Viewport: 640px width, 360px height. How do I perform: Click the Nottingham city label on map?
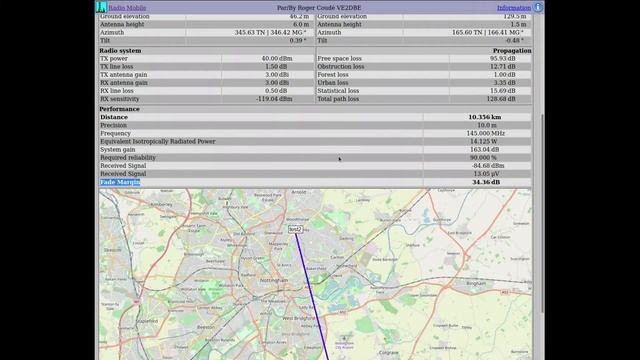tap(274, 280)
